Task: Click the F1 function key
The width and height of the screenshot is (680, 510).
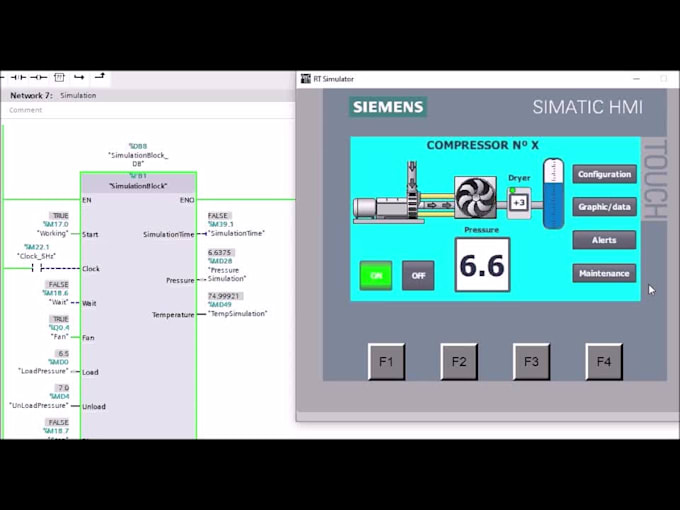Action: point(386,362)
